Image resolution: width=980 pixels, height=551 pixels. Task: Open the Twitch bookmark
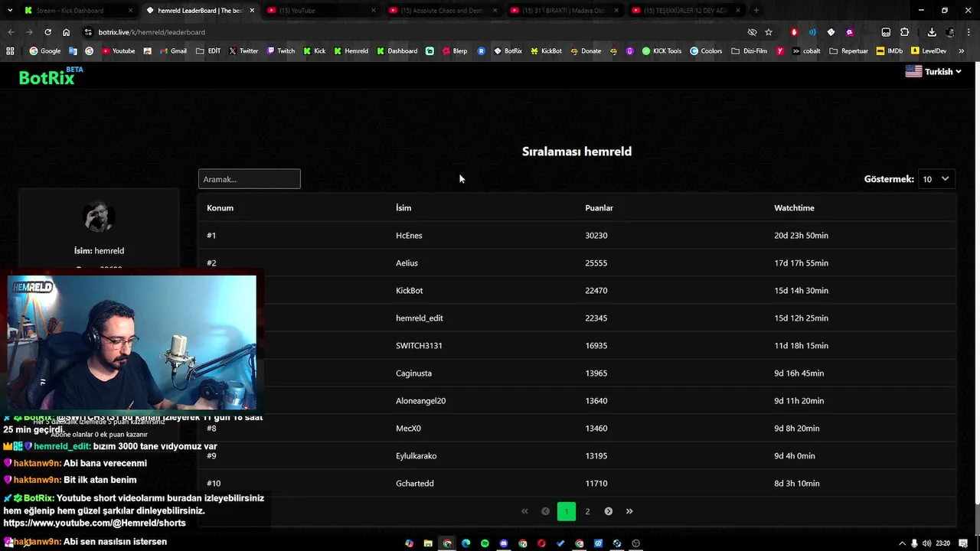(x=280, y=51)
